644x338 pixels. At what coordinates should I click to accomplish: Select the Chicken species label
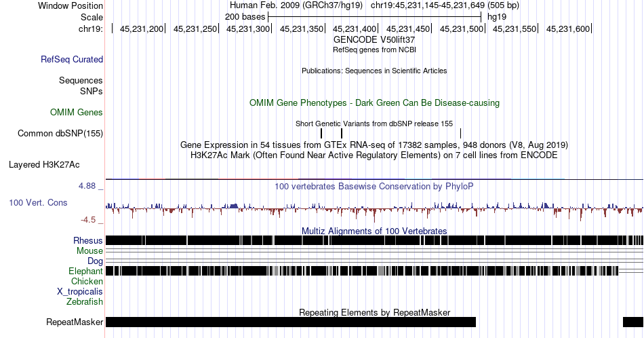click(x=87, y=281)
